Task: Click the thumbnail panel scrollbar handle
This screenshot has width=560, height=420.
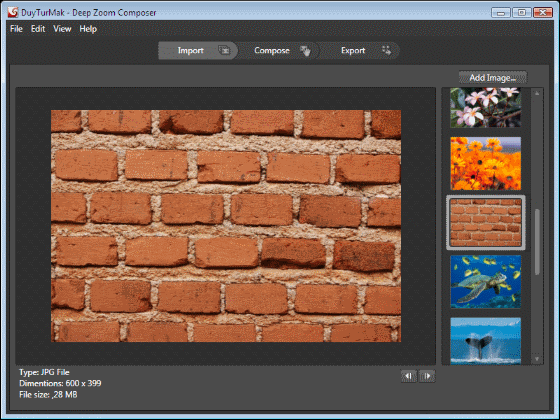Action: coord(537,242)
